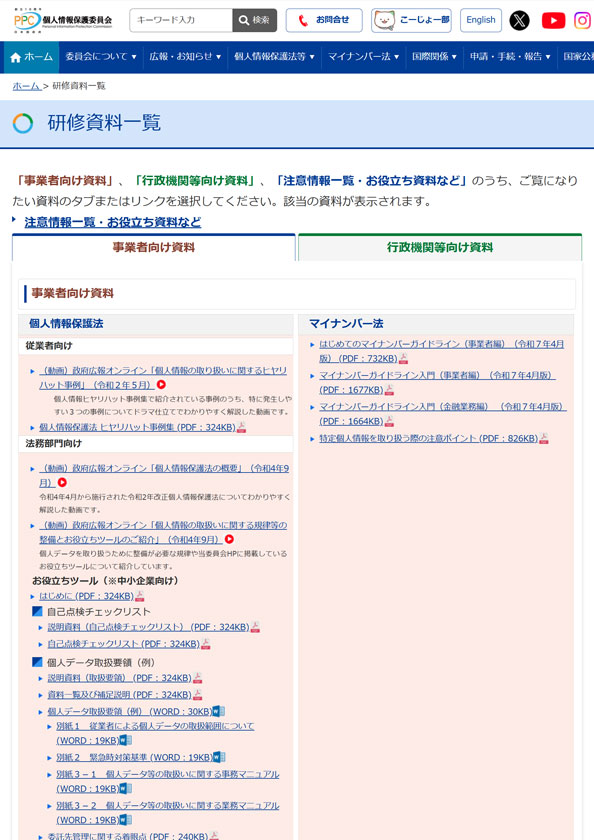Open 個人情報保護法の概要 video link

(164, 475)
